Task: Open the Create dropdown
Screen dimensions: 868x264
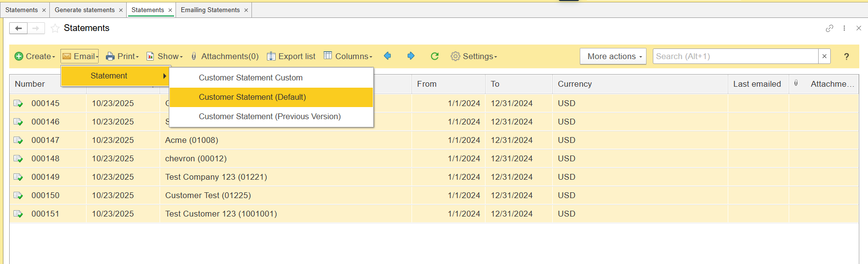Action: click(x=35, y=57)
